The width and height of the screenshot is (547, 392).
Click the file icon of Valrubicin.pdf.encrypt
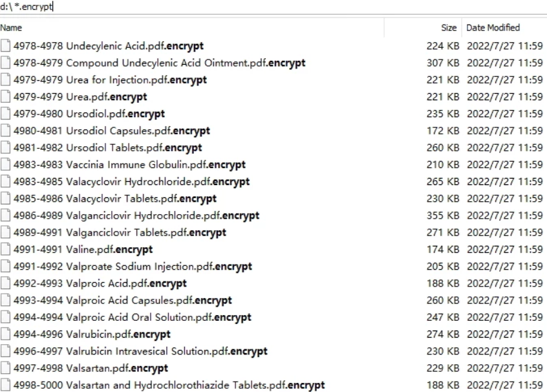tap(6, 334)
